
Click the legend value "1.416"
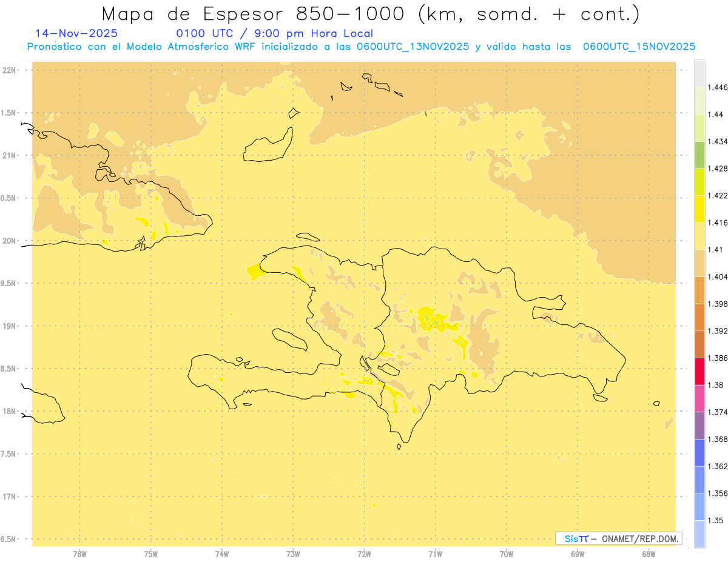click(718, 222)
